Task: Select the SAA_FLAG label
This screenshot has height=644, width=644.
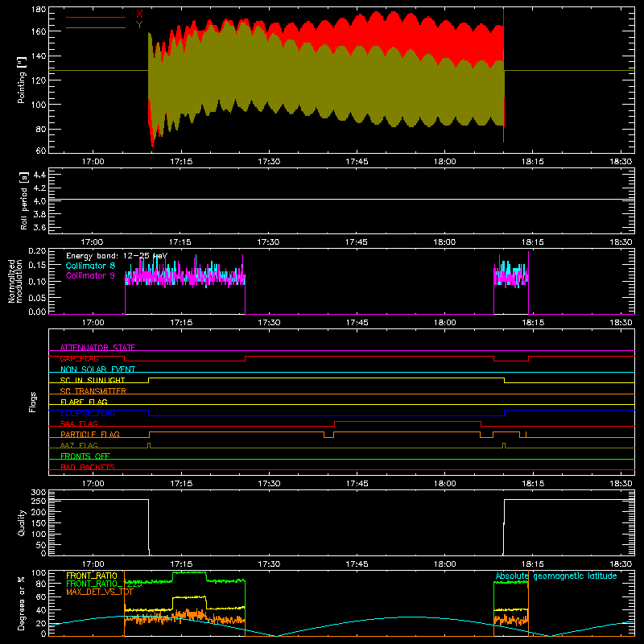Action: pyautogui.click(x=79, y=423)
